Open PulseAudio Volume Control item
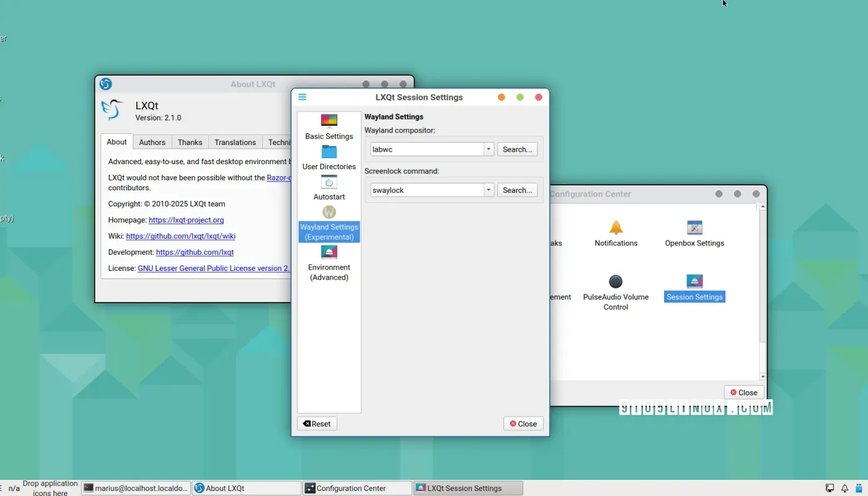The width and height of the screenshot is (868, 496). coord(616,293)
